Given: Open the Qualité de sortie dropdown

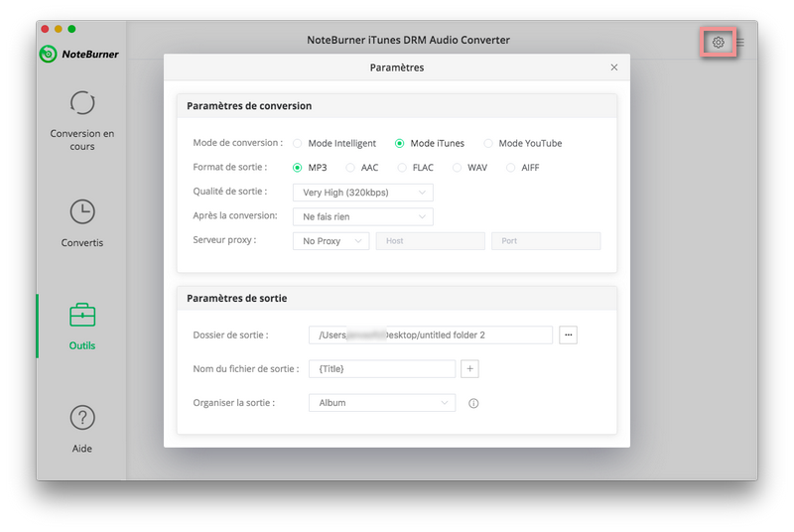Looking at the screenshot, I should click(363, 193).
